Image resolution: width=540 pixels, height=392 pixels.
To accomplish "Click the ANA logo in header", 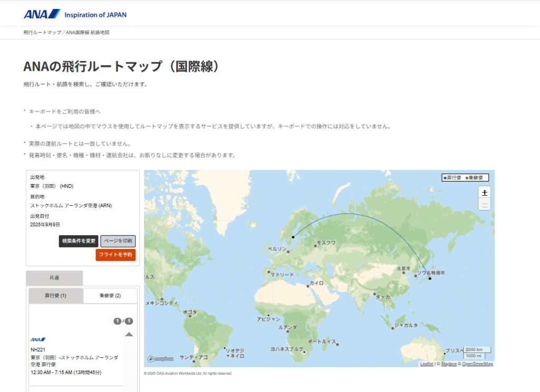I will (x=42, y=14).
